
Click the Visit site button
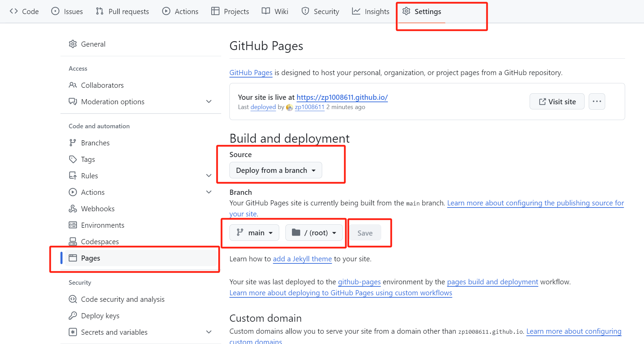click(557, 102)
